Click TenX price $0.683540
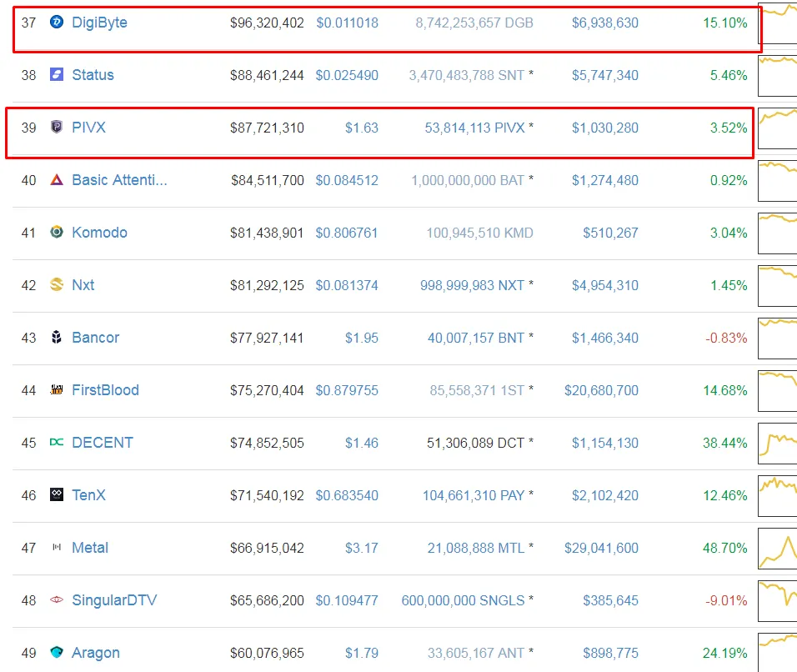The height and width of the screenshot is (672, 797). (x=347, y=495)
